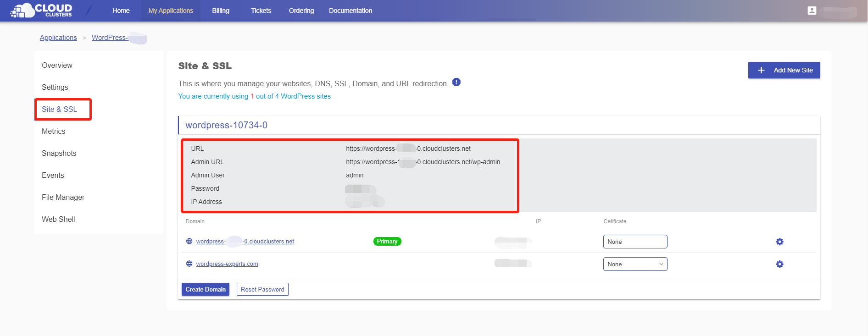Screen dimensions: 868x336
Task: Select Site & SSL in sidebar
Action: [60, 109]
